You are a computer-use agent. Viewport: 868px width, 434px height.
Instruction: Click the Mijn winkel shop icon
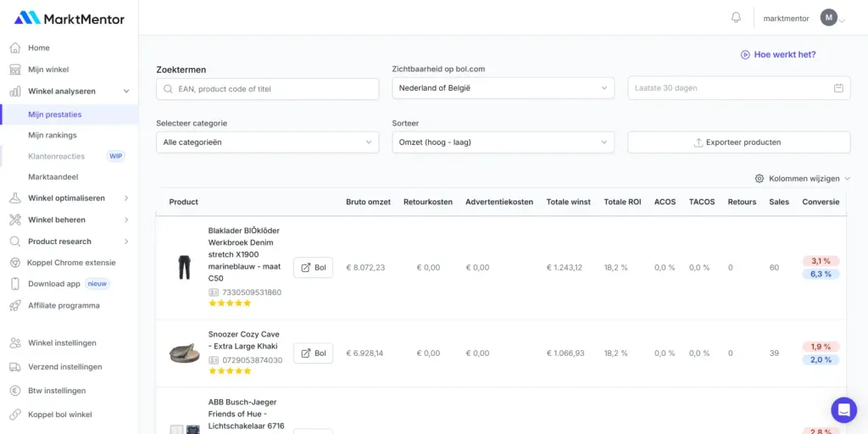(x=15, y=70)
